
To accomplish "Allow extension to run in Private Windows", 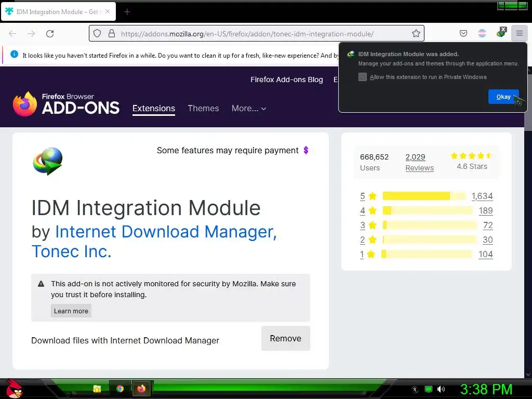I will point(362,77).
